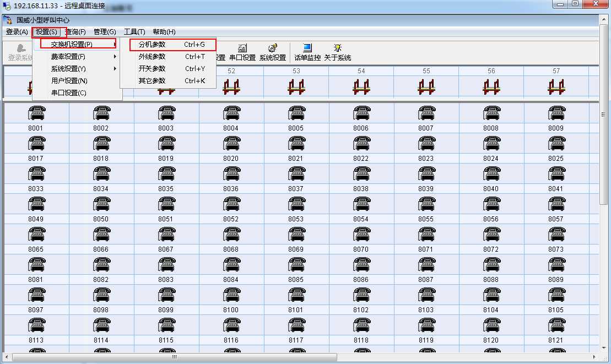Click extension number label 8115
This screenshot has width=611, height=364.
pos(166,340)
